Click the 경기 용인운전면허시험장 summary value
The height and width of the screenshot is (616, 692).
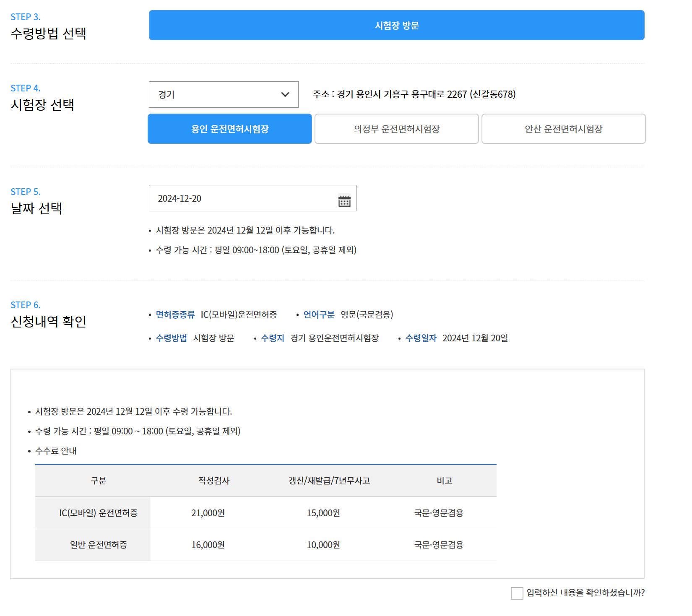tap(335, 338)
